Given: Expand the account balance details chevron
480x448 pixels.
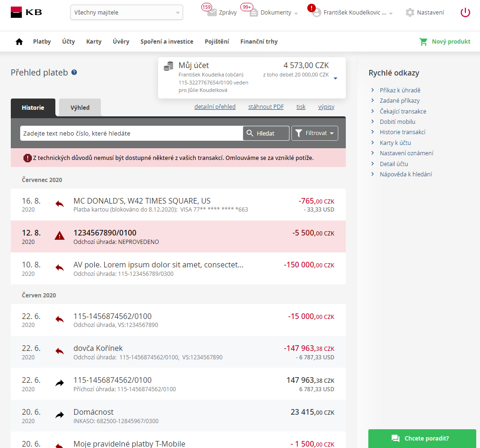Looking at the screenshot, I should [335, 78].
